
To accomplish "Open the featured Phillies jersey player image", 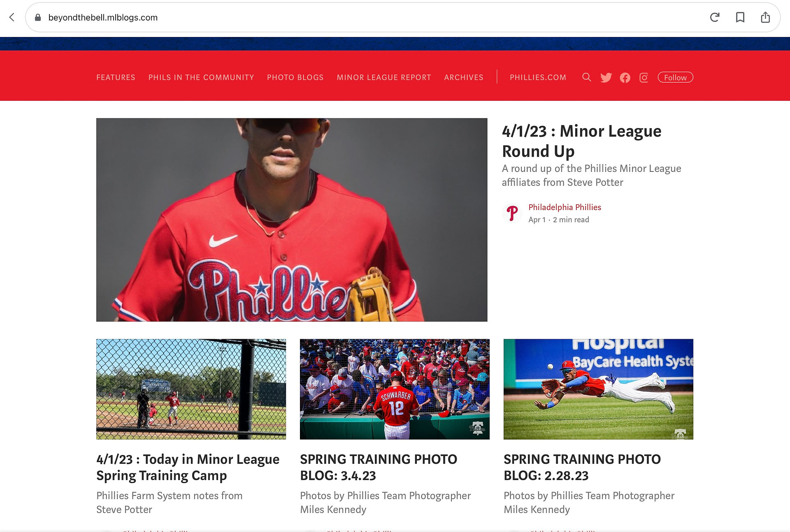I will (x=292, y=220).
